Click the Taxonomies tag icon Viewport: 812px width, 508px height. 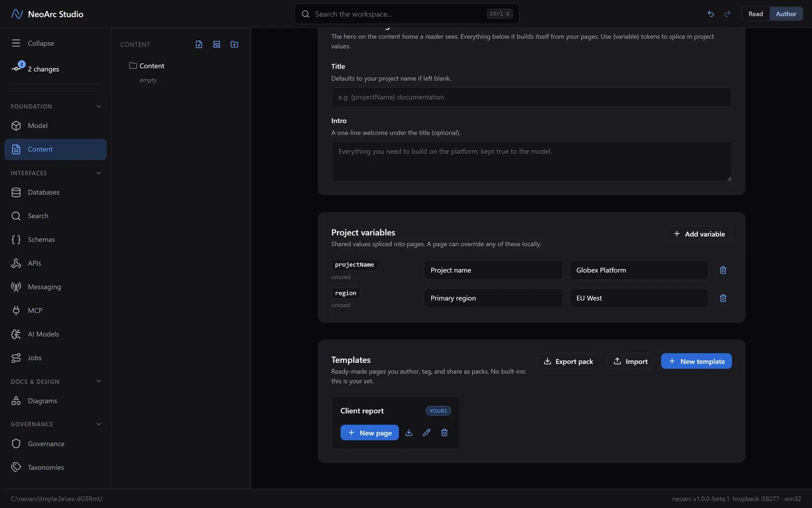16,467
